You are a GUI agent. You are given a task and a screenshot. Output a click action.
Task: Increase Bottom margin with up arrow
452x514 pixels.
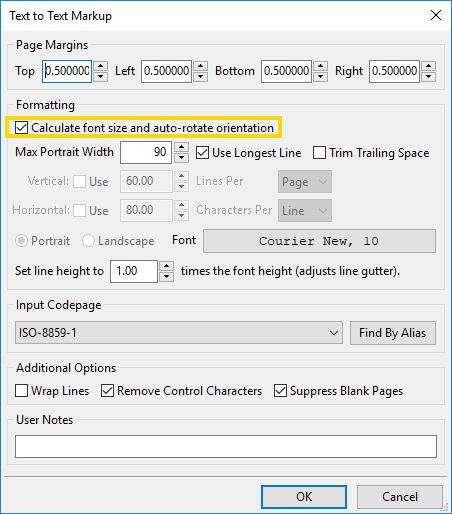(320, 66)
